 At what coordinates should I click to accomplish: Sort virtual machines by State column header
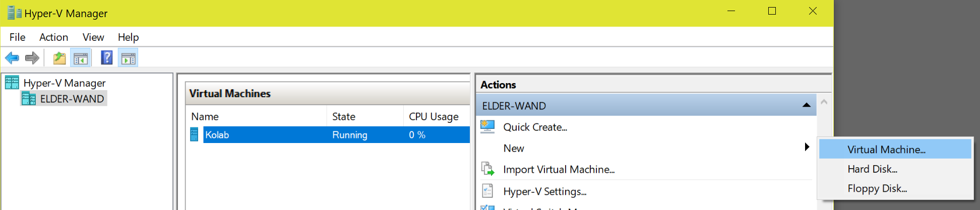(344, 117)
